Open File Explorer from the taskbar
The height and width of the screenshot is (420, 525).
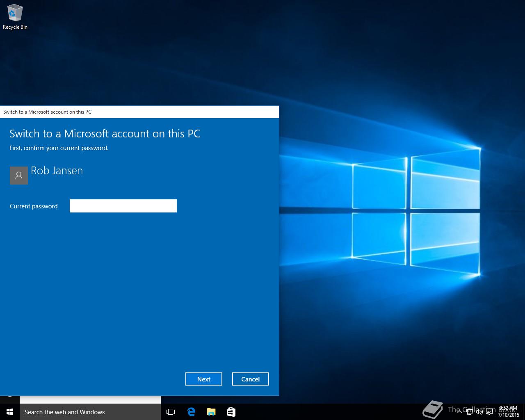(211, 412)
